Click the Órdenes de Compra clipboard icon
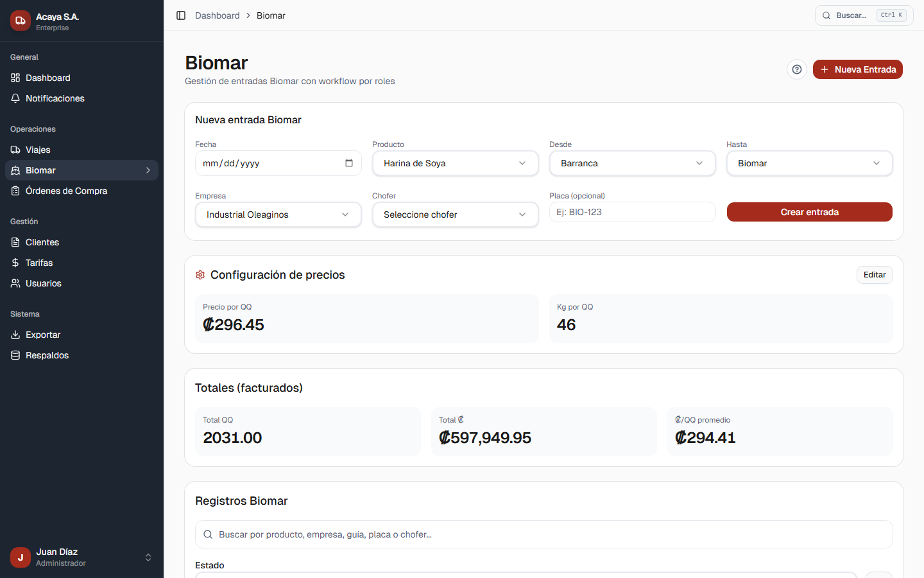 tap(15, 191)
